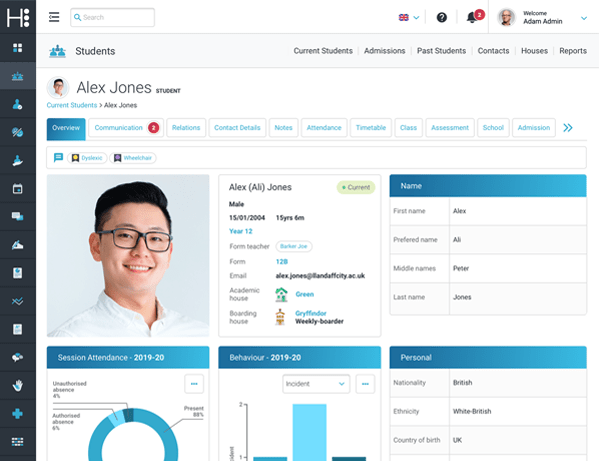Open the Communication tab
Screen dimensions: 599x461
[x=126, y=128]
